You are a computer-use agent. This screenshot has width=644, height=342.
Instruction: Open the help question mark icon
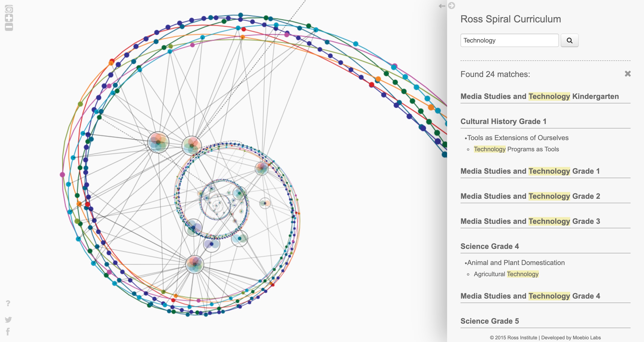tap(8, 303)
